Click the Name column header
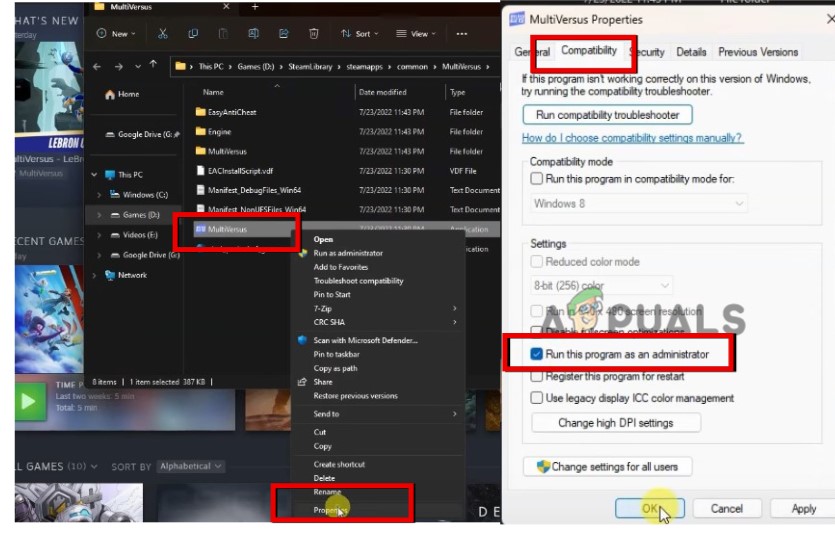Screen dimensions: 835x540 (213, 92)
